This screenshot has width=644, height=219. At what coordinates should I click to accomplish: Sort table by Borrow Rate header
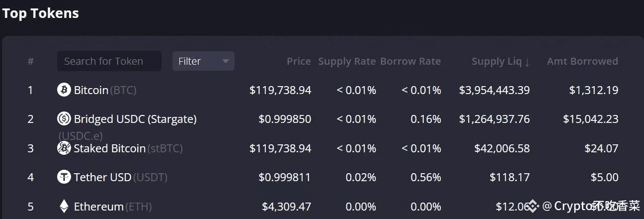coord(410,61)
